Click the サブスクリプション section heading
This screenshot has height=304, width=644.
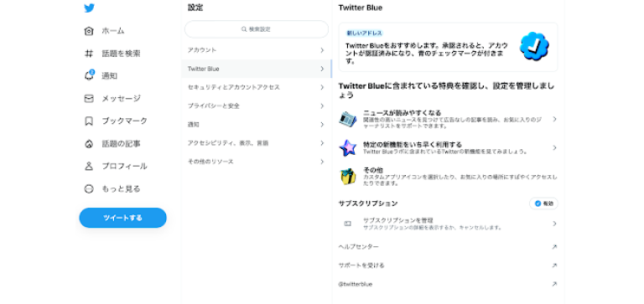(368, 204)
